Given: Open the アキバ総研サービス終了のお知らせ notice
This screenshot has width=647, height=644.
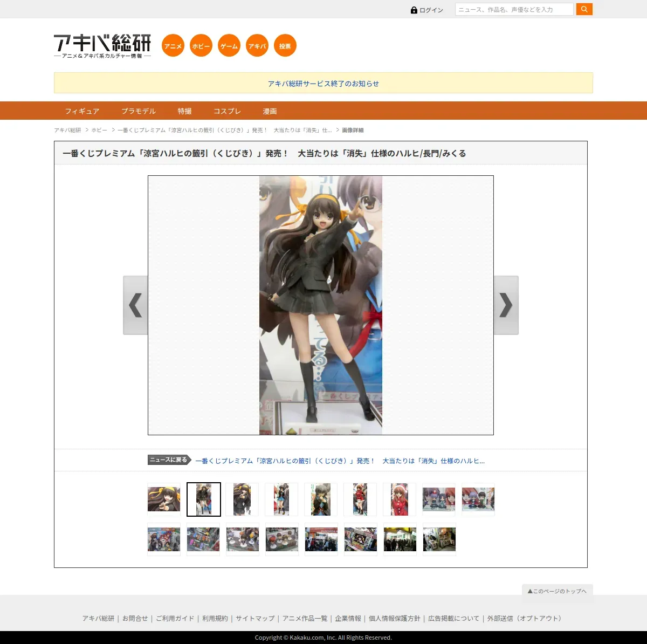Looking at the screenshot, I should (323, 84).
